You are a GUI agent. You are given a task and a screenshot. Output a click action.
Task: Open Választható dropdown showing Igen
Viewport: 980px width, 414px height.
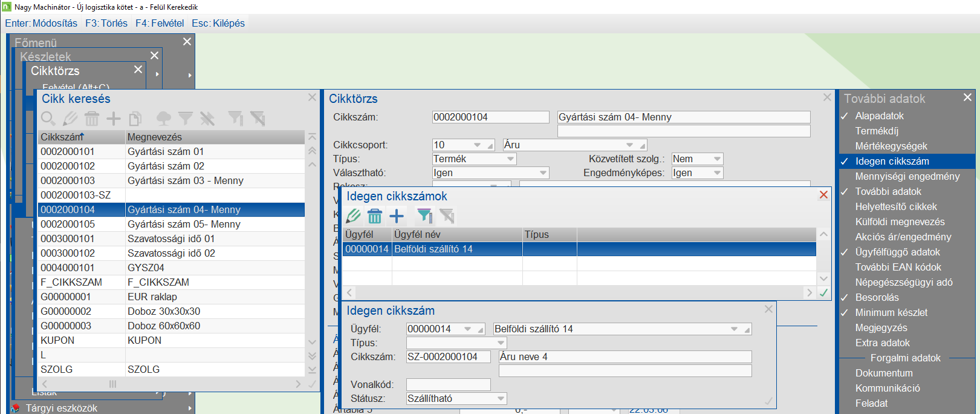(x=543, y=173)
